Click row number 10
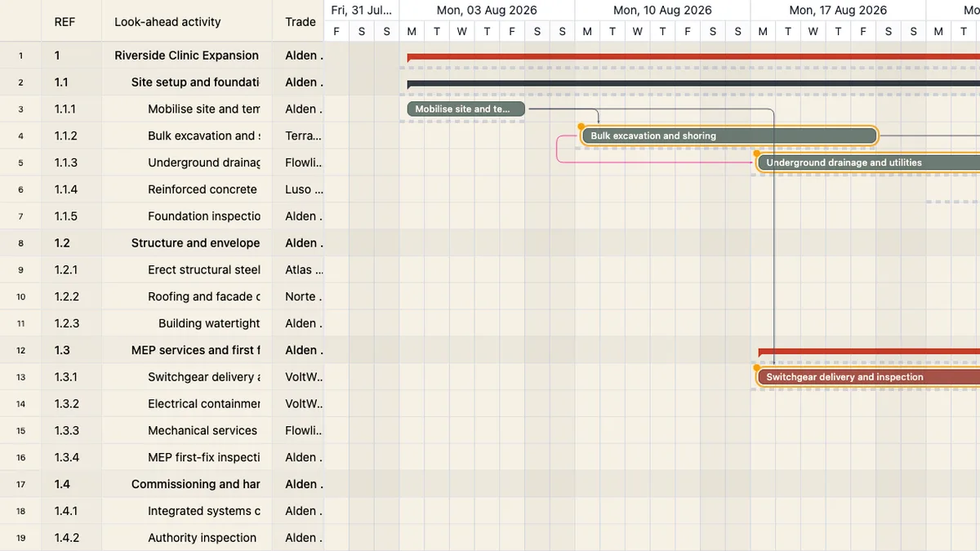This screenshot has width=980, height=551. pos(20,297)
